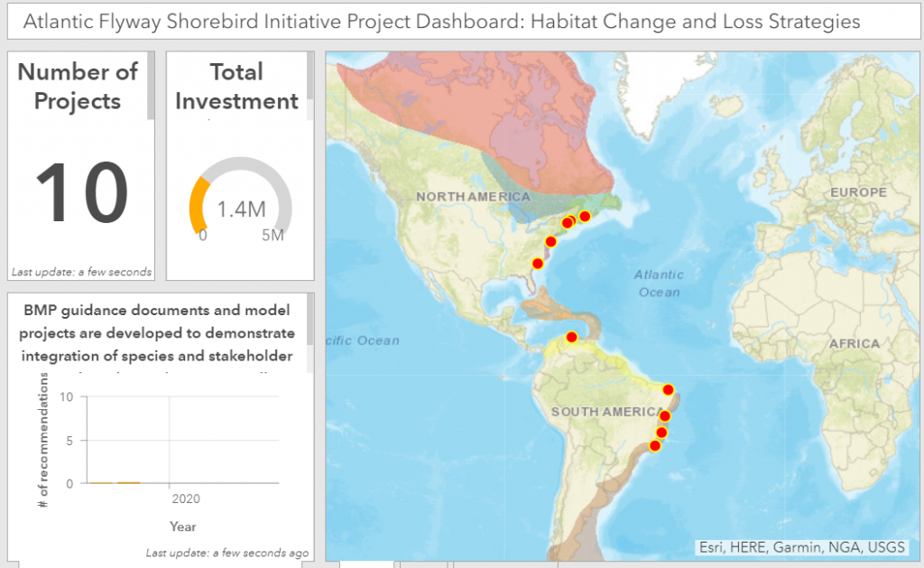The width and height of the screenshot is (924, 568).
Task: Click the dashboard title header bar
Action: 464,22
